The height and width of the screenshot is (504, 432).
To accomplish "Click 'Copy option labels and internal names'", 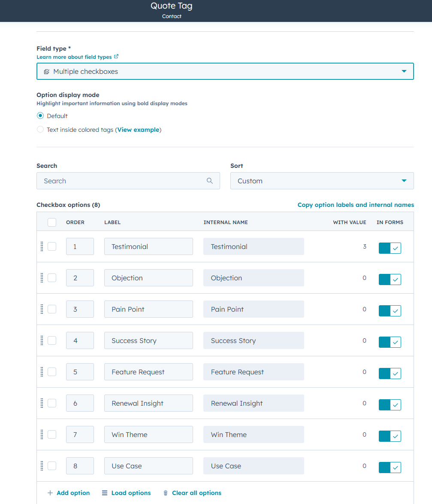I will (x=356, y=205).
